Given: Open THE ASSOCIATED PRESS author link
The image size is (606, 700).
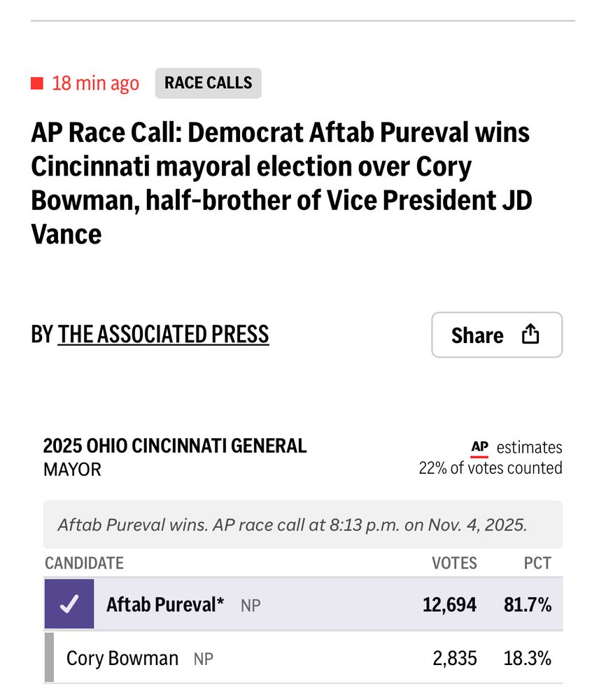Looking at the screenshot, I should [x=162, y=334].
